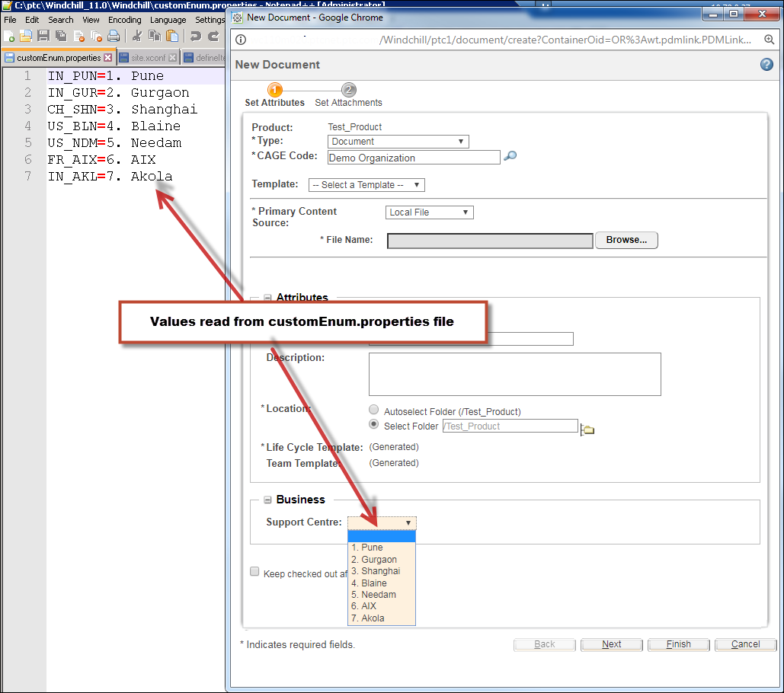Open the CAGE Code search magnifier
784x693 pixels.
[x=510, y=156]
